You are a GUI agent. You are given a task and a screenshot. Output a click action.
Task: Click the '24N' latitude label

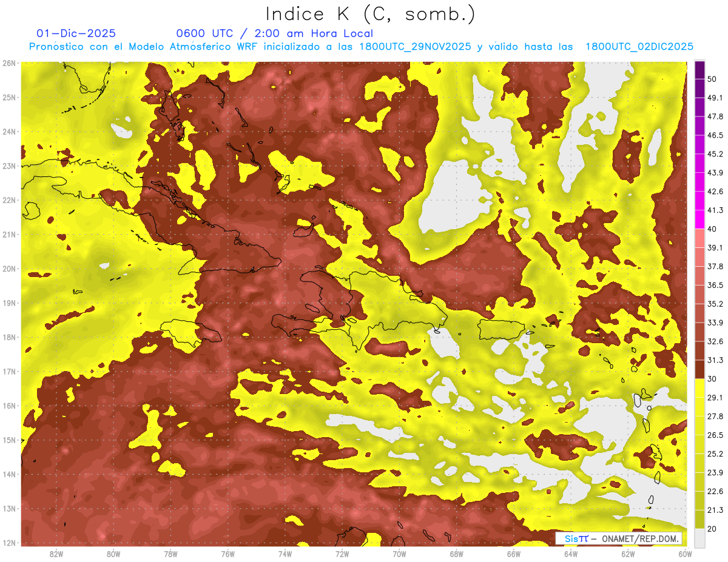click(x=8, y=132)
